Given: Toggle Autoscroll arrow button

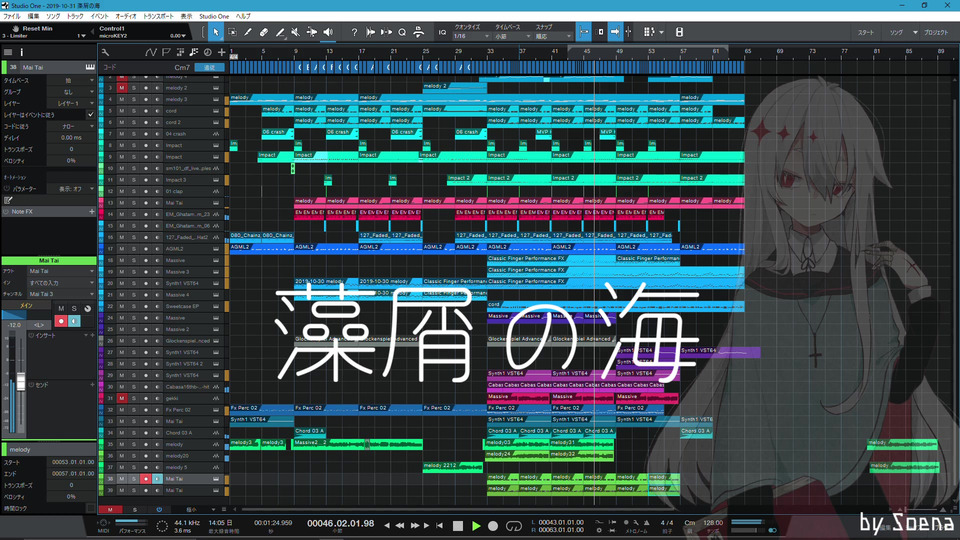Looking at the screenshot, I should [x=615, y=32].
